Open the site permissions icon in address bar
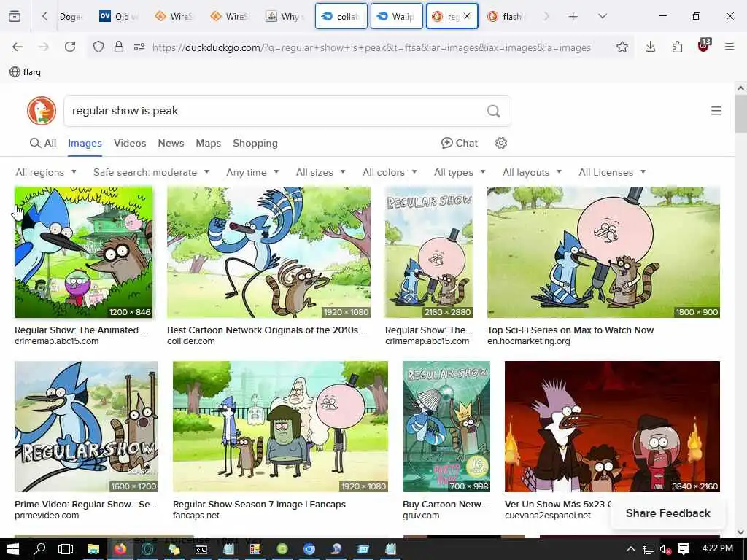The image size is (747, 560). click(x=139, y=47)
